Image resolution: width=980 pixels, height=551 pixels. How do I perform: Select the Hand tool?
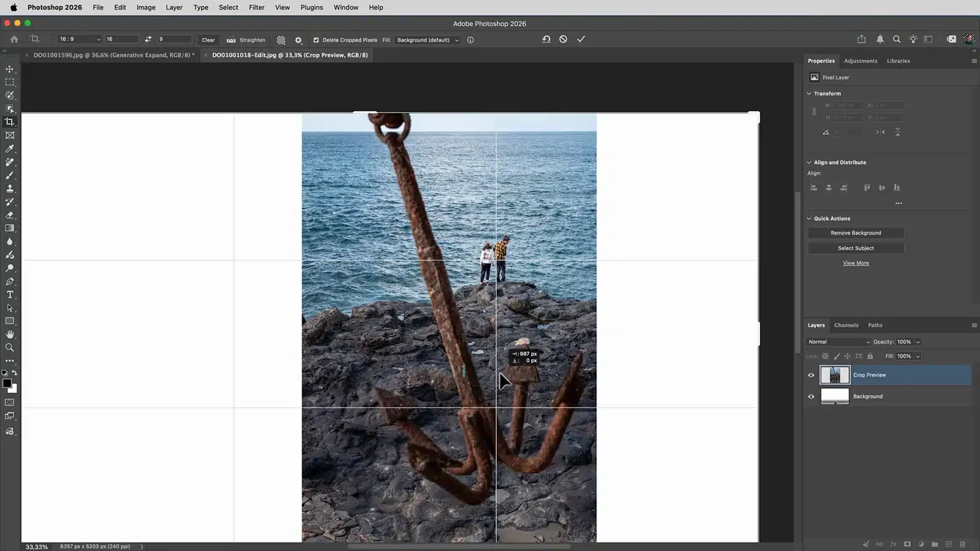[10, 334]
